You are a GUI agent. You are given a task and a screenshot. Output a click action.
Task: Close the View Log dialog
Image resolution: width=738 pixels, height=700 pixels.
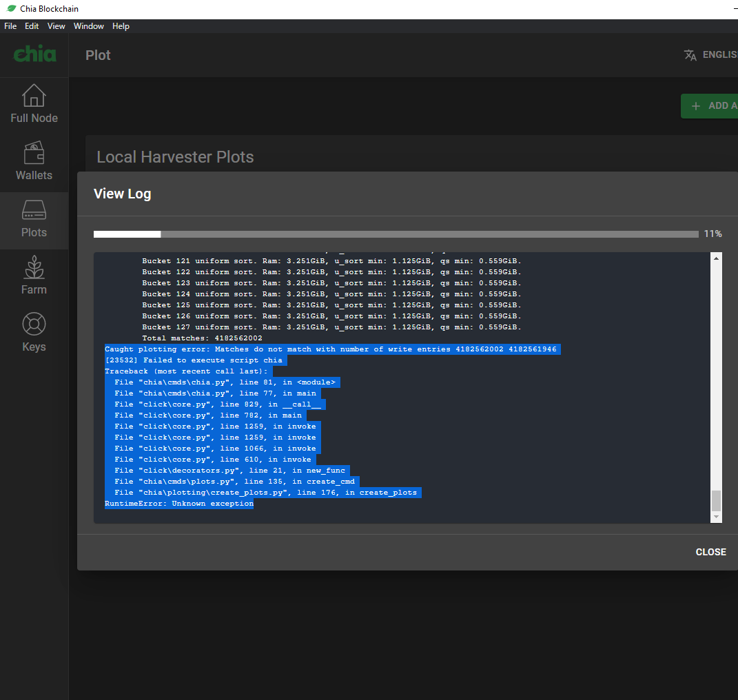pos(710,552)
